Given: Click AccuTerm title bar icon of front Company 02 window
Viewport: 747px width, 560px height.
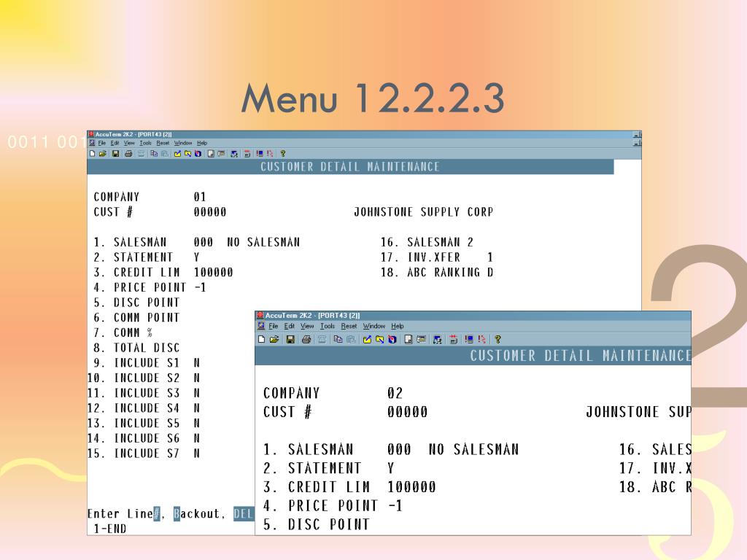Looking at the screenshot, I should tap(260, 315).
